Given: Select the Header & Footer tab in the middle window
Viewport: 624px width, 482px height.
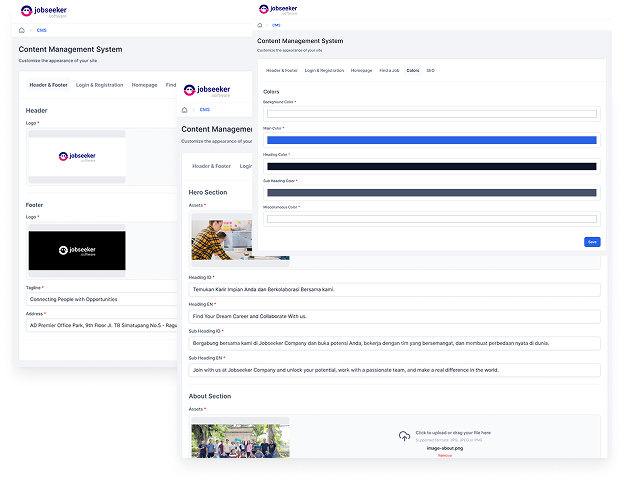Looking at the screenshot, I should click(211, 166).
